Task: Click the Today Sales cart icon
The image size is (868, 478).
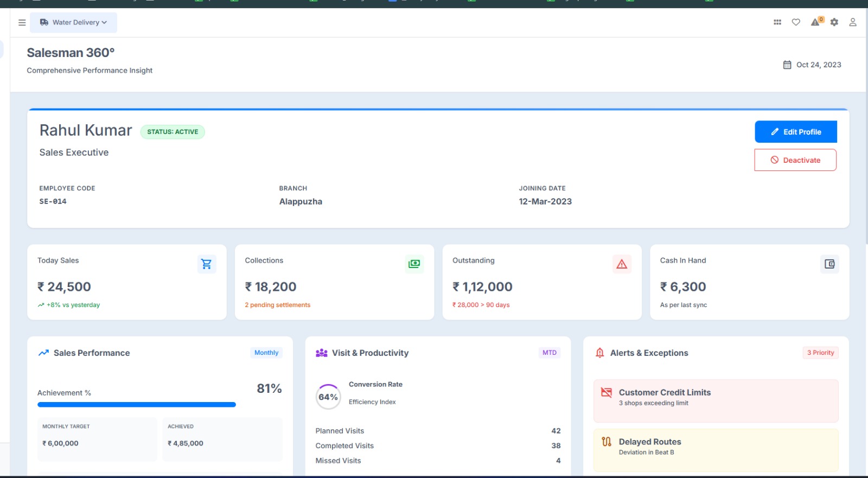Action: click(207, 264)
